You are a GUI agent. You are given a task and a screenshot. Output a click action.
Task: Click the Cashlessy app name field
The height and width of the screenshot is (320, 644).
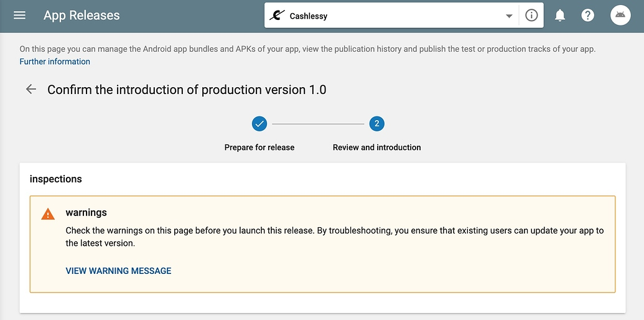click(x=308, y=16)
